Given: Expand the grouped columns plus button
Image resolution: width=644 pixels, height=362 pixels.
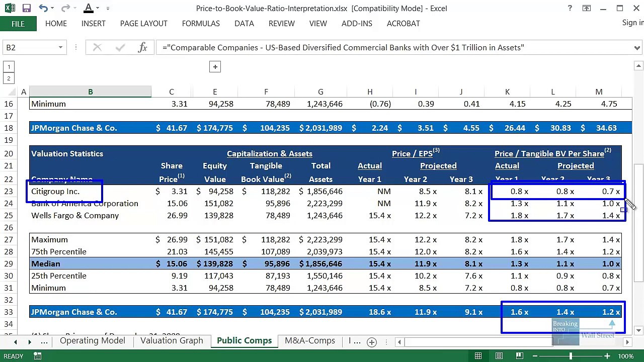Looking at the screenshot, I should 215,67.
